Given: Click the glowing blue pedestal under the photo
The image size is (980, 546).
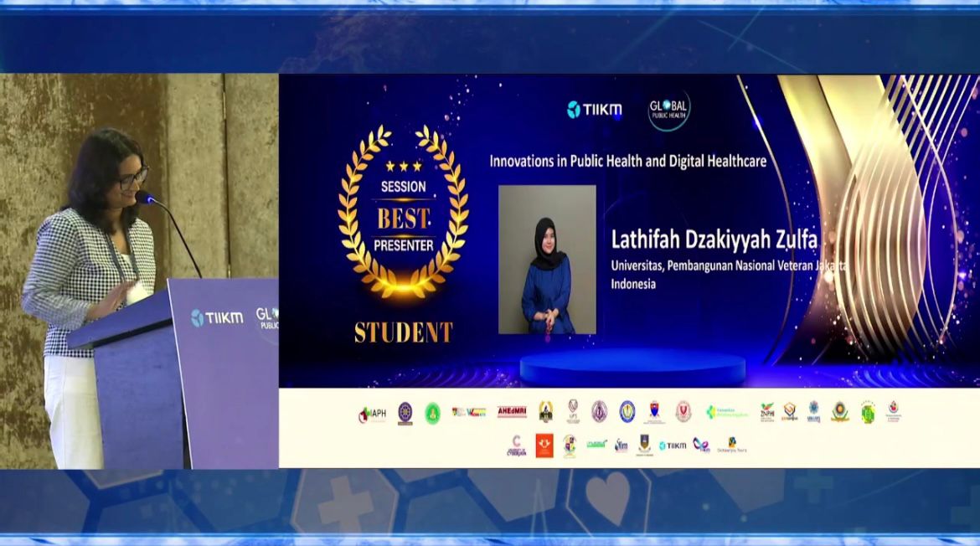Looking at the screenshot, I should [x=632, y=368].
